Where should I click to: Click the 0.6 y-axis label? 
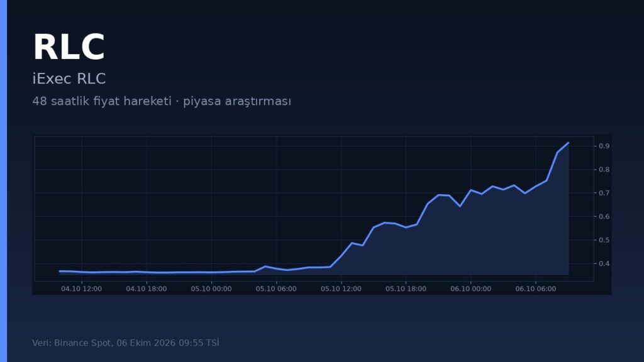click(604, 217)
